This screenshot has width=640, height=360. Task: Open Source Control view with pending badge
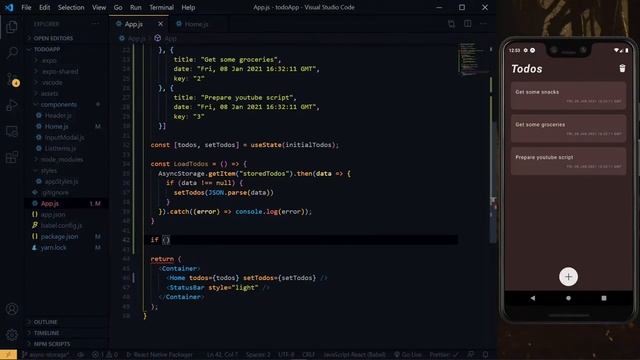(x=12, y=79)
